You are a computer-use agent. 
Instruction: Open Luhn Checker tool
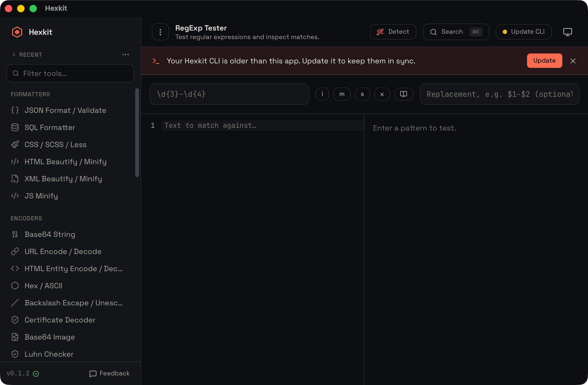tap(70, 354)
